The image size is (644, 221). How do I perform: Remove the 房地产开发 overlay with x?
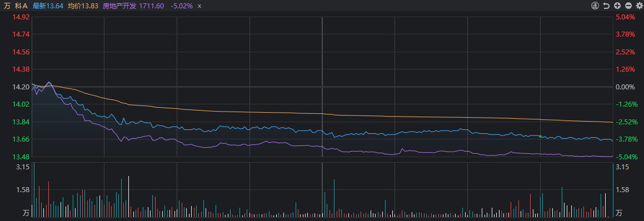199,6
